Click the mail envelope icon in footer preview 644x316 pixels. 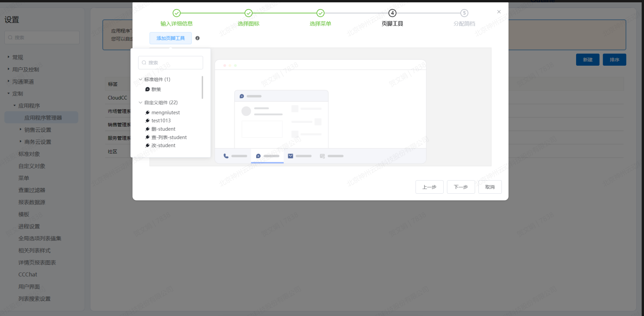pyautogui.click(x=291, y=156)
